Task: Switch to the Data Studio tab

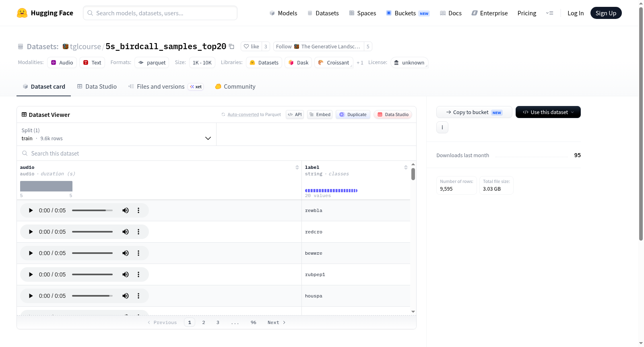Action: coord(97,87)
